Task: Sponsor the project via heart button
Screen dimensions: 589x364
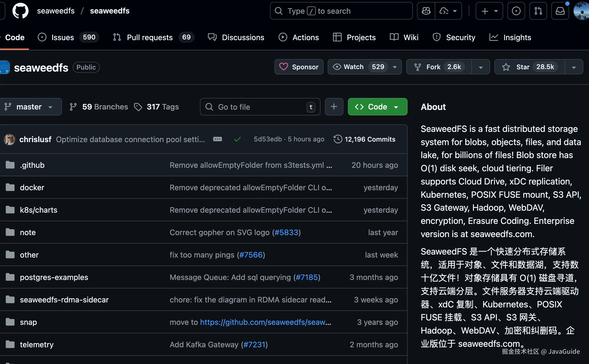Action: point(299,67)
